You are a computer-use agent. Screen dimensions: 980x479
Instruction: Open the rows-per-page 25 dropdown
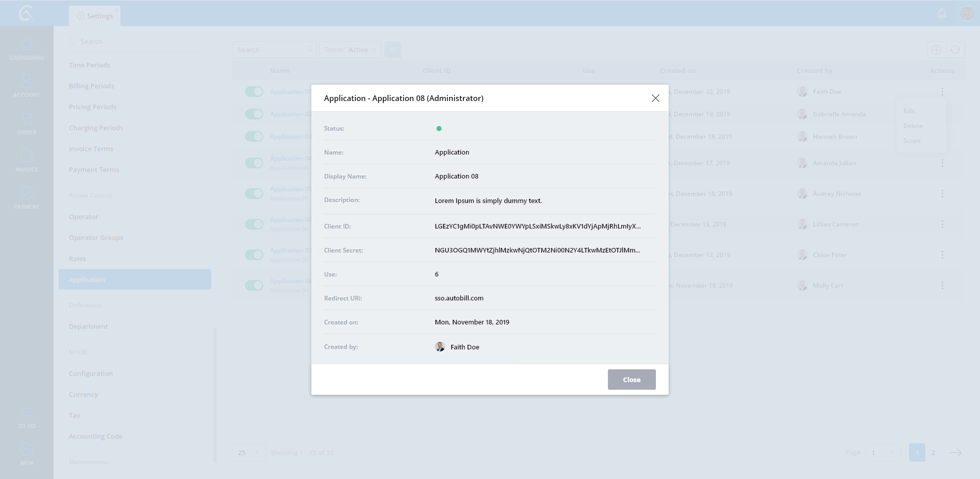pos(248,452)
